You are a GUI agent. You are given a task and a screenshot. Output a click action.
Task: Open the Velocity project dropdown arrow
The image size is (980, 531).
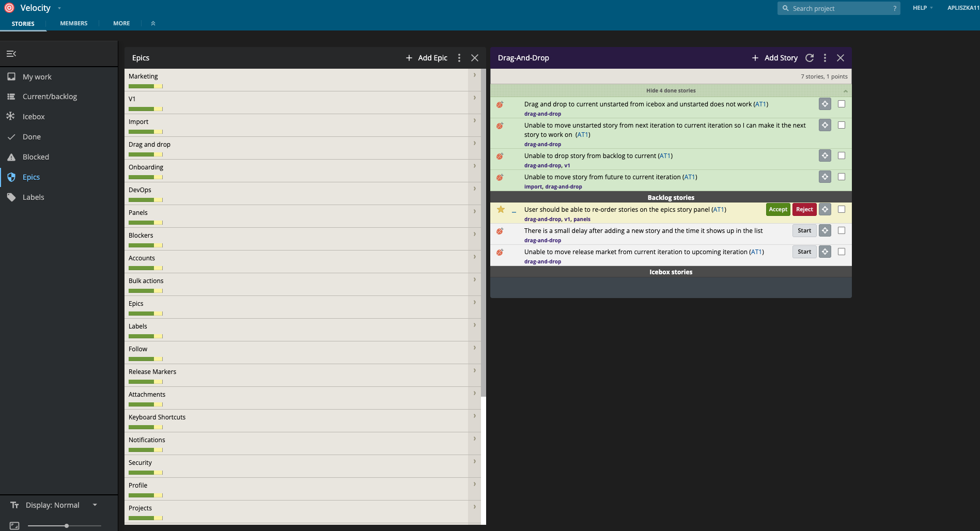[x=59, y=8]
